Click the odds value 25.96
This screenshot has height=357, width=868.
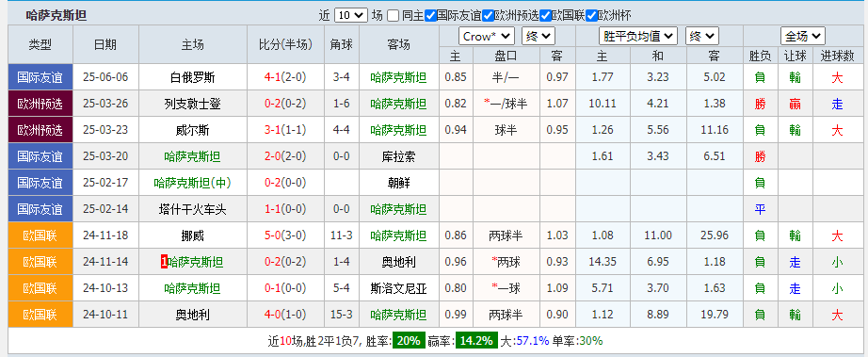coord(715,235)
